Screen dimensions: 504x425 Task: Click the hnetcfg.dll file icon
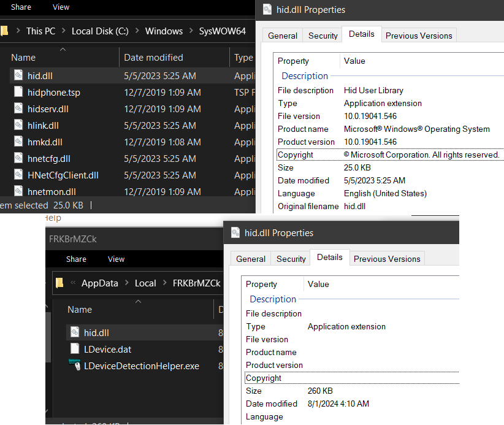(x=18, y=158)
